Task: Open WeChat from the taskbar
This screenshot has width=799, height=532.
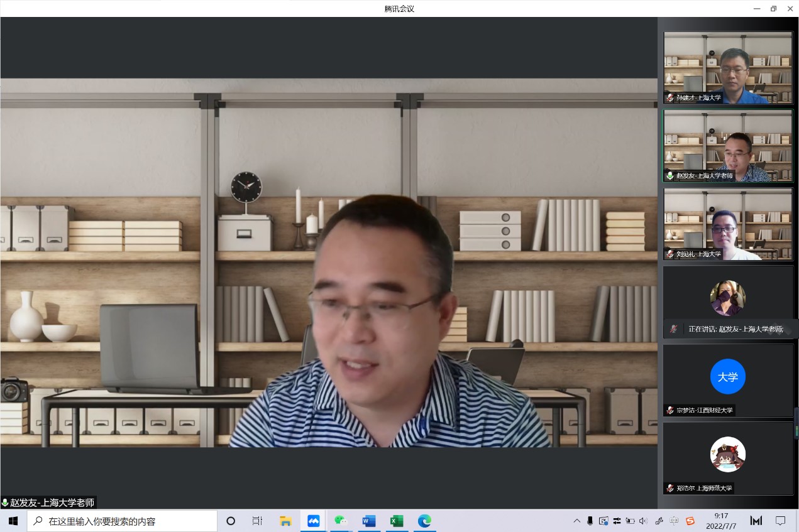Action: [341, 521]
